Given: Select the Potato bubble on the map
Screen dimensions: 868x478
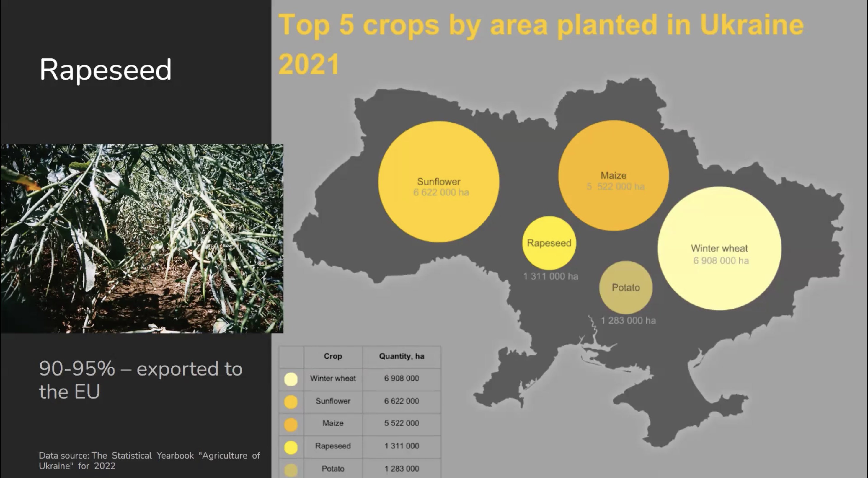Looking at the screenshot, I should click(x=626, y=287).
